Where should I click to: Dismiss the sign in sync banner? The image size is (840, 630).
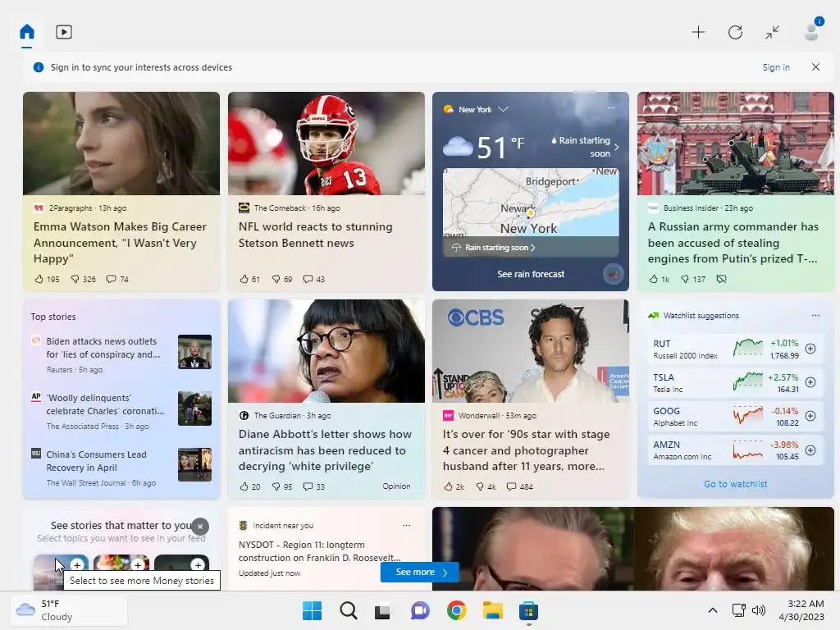815,67
